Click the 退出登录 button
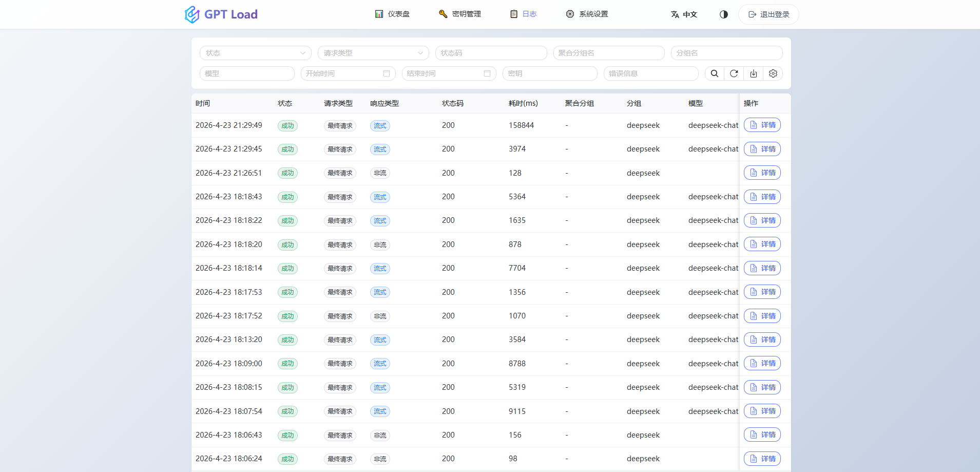Image resolution: width=980 pixels, height=472 pixels. click(768, 14)
